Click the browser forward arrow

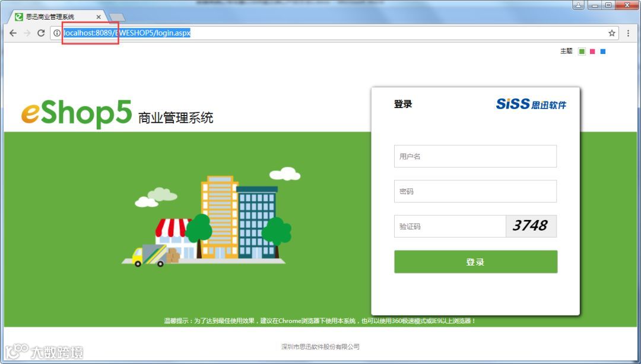[x=27, y=33]
